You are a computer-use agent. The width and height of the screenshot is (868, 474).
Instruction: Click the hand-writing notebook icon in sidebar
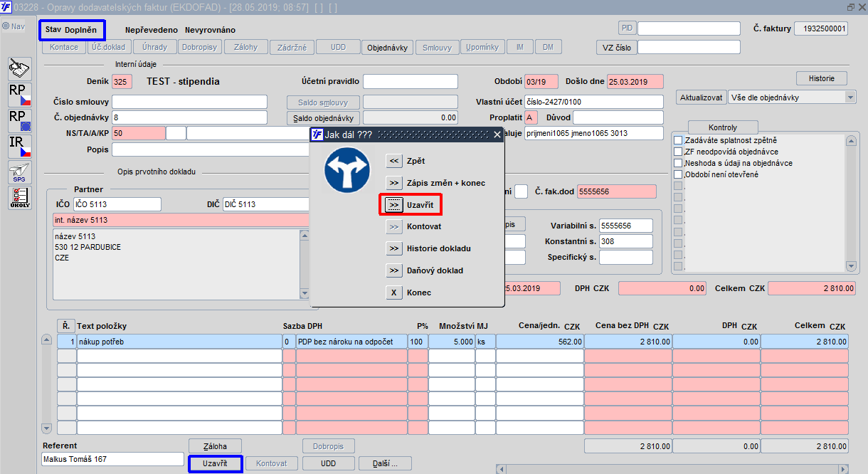pyautogui.click(x=19, y=69)
